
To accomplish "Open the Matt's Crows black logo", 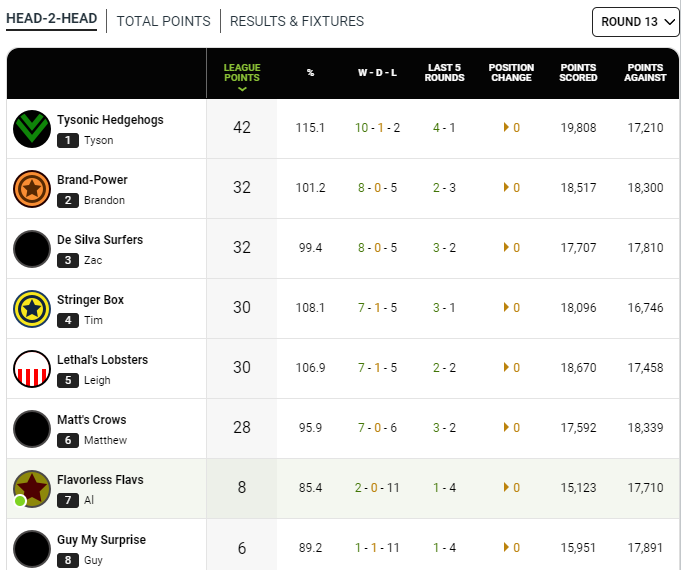I will click(32, 429).
